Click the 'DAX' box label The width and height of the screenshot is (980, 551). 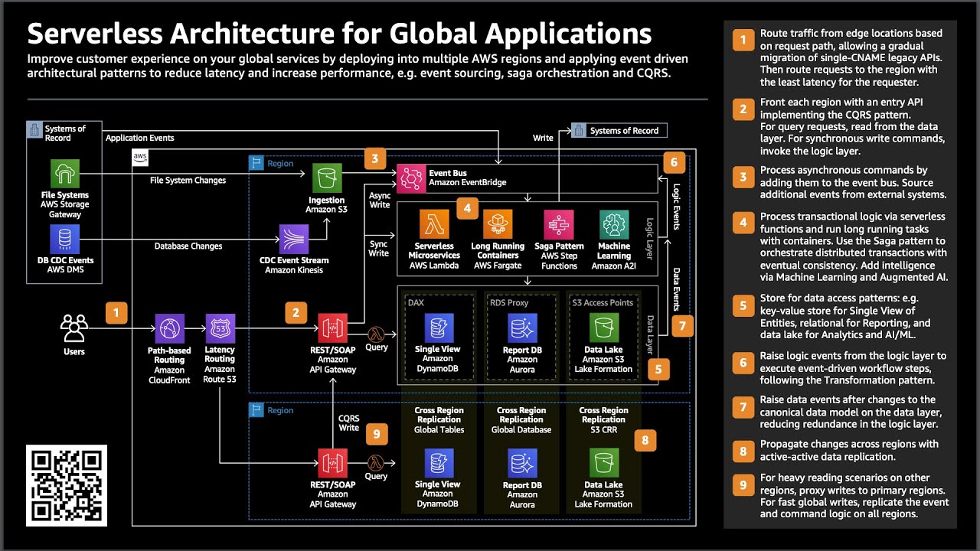416,302
